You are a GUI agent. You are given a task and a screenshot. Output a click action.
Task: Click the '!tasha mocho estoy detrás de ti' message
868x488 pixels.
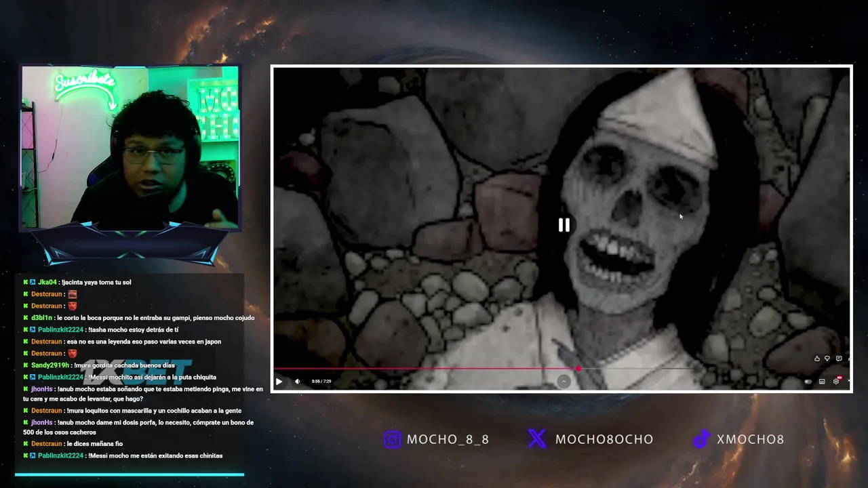coord(133,329)
